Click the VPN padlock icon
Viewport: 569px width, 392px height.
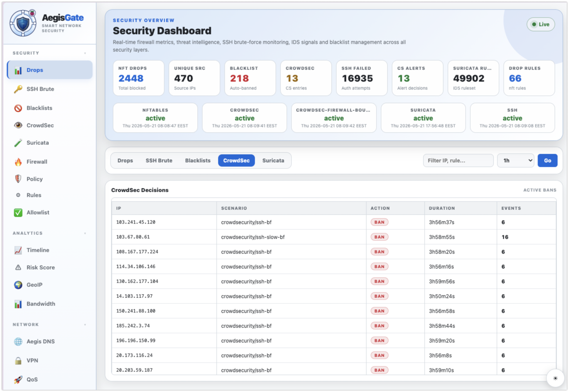(x=18, y=361)
